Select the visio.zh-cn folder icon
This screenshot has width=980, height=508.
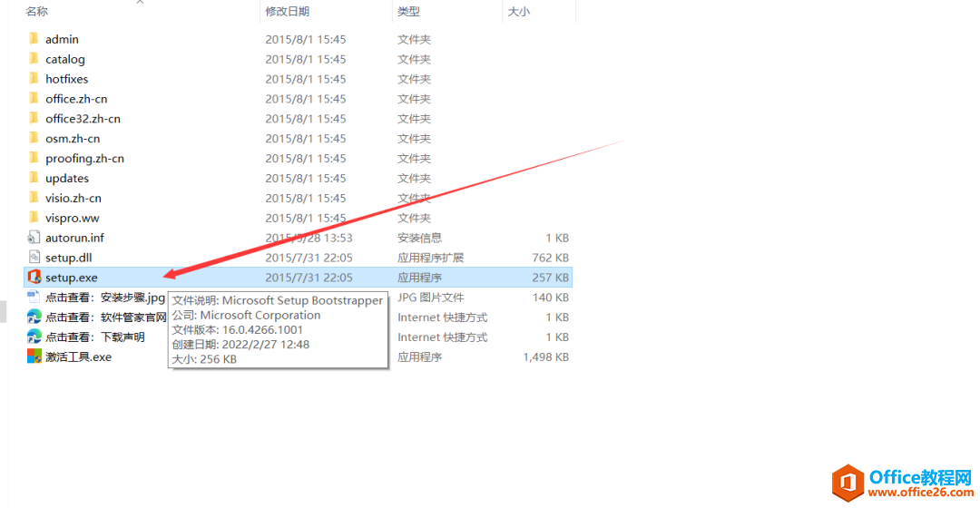pyautogui.click(x=34, y=198)
